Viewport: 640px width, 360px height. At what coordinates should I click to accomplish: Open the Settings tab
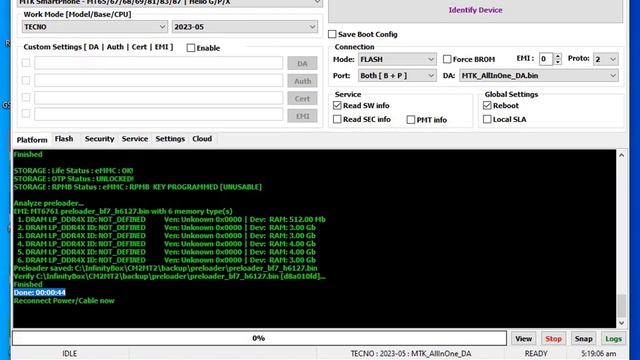tap(170, 139)
